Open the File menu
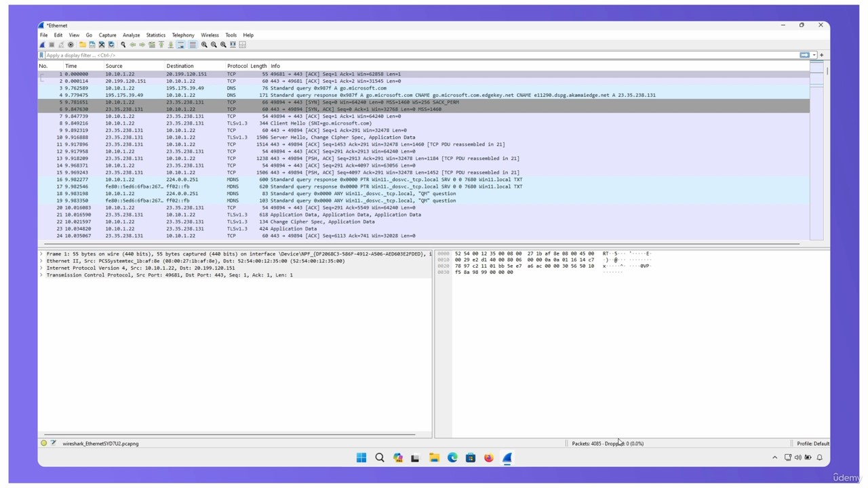 pos(43,35)
